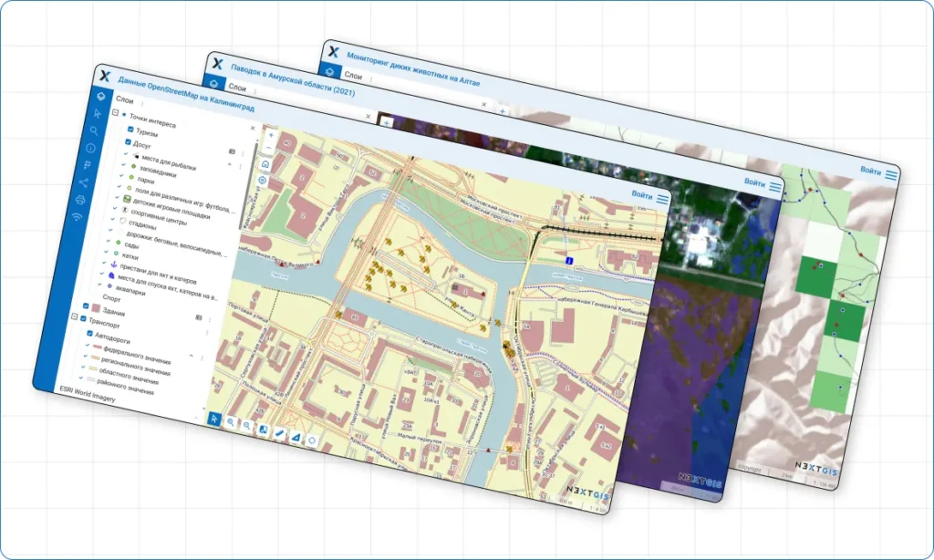Open the layers panel icon in the Kaliningrad sidebar

[x=100, y=98]
